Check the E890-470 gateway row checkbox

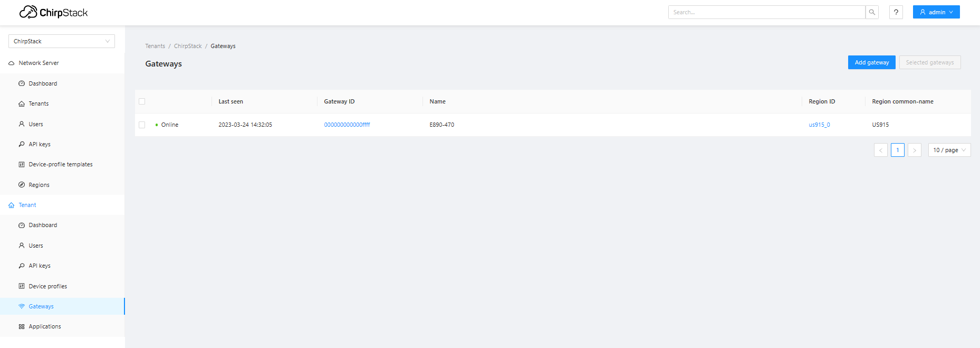(142, 125)
